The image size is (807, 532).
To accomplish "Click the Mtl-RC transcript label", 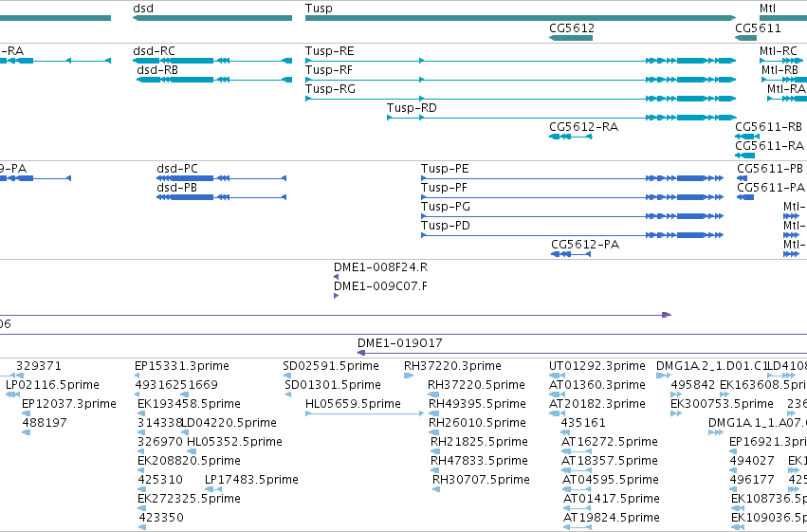I will click(x=779, y=51).
